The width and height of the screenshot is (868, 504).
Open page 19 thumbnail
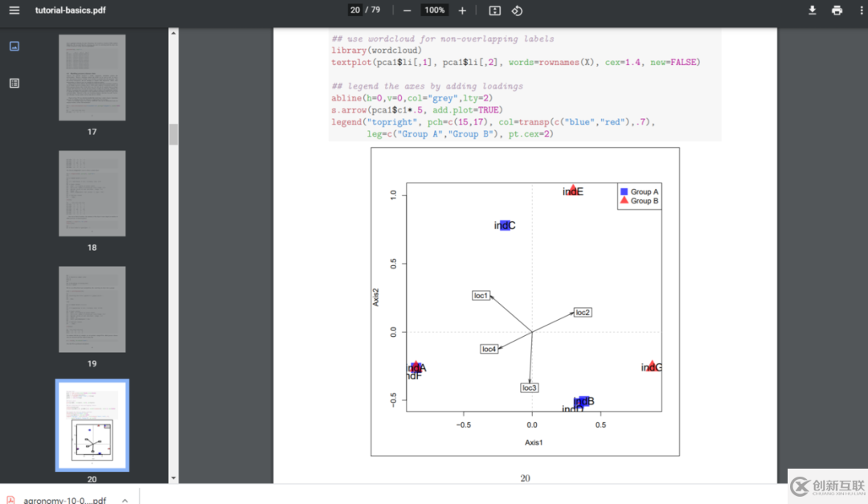click(92, 309)
